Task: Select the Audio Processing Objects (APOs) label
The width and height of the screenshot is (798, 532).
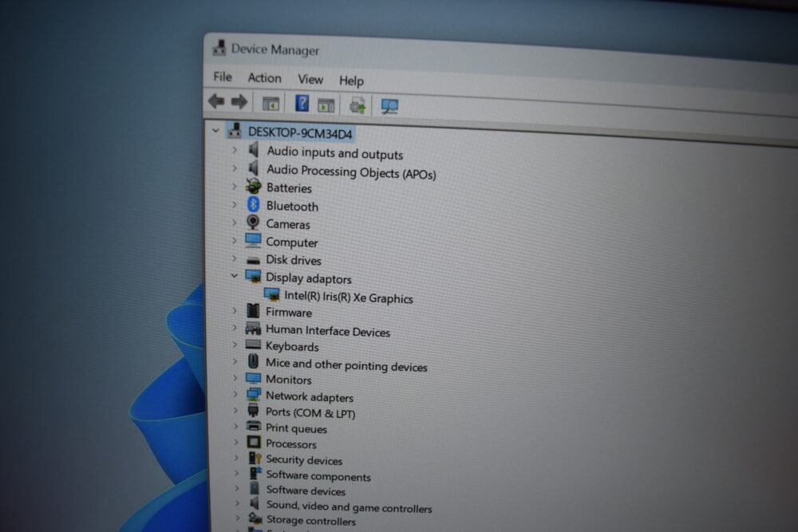Action: (x=351, y=172)
